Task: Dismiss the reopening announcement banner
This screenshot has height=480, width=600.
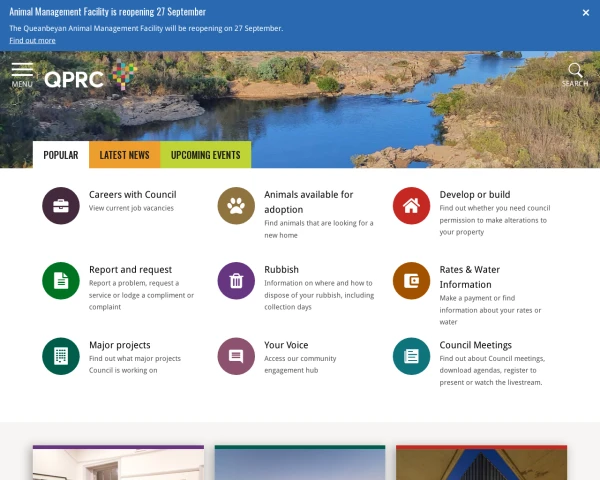Action: coord(586,13)
